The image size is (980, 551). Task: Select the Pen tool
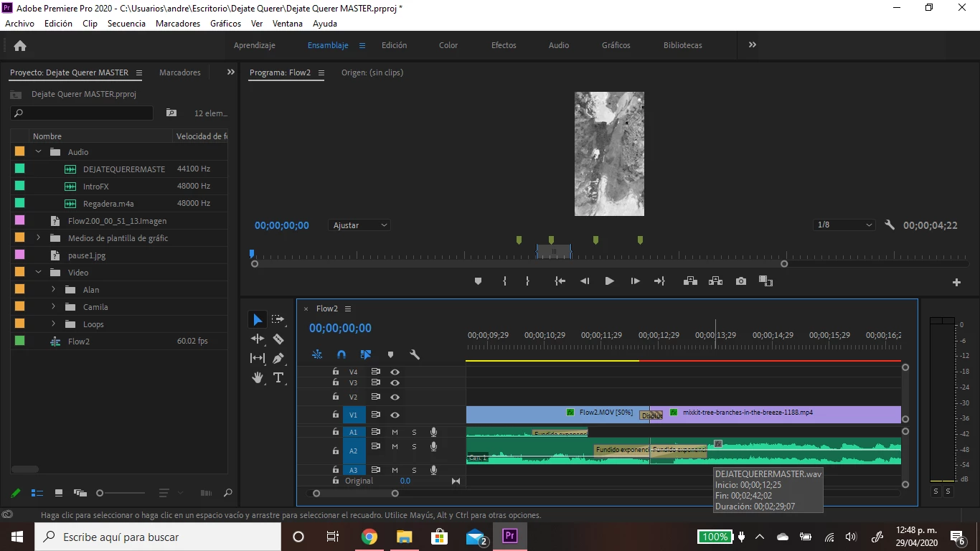[278, 358]
